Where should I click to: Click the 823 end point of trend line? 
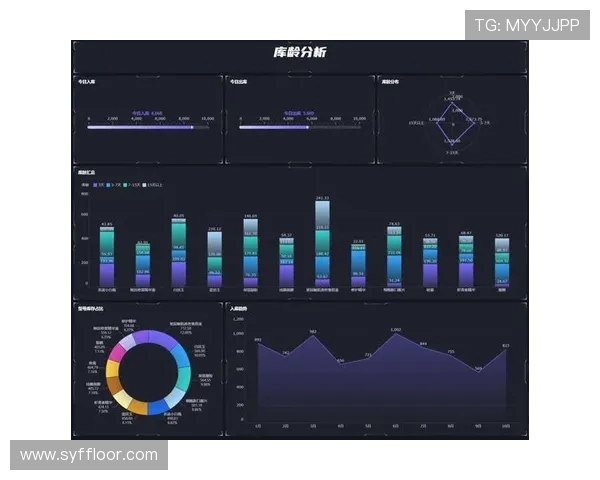tap(506, 350)
